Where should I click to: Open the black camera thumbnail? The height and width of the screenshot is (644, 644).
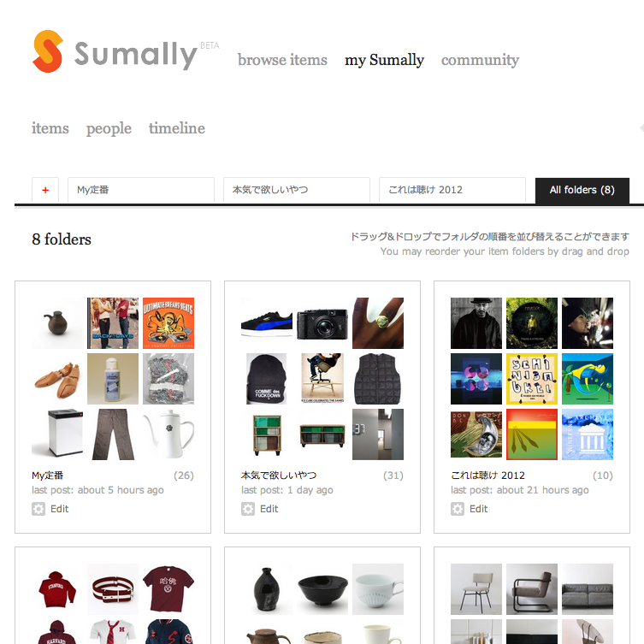pyautogui.click(x=322, y=323)
